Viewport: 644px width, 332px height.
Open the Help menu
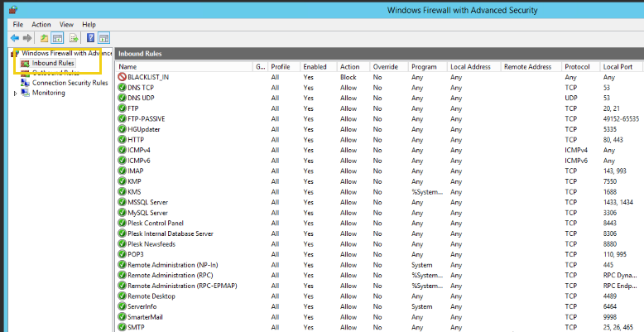(x=89, y=25)
